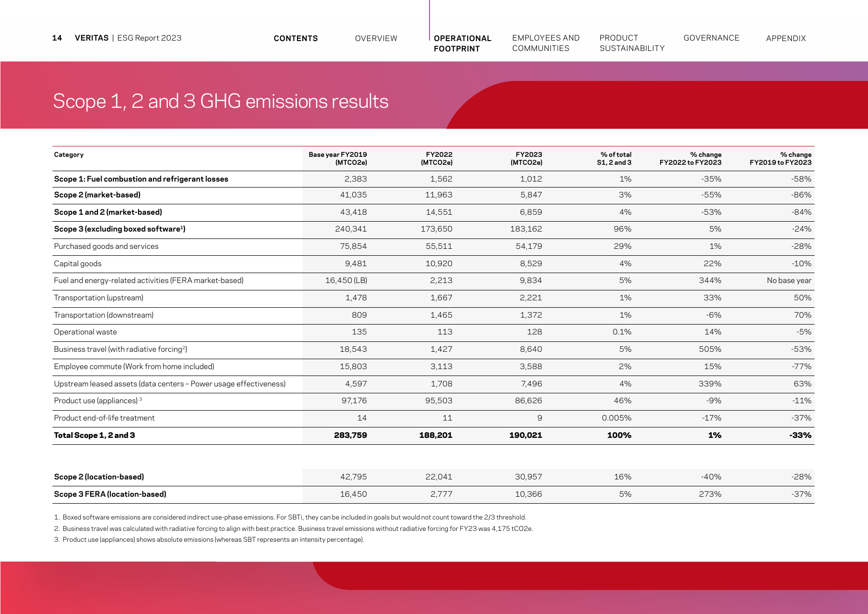
Task: Navigate to the GOVERNANCE section
Action: pos(711,38)
